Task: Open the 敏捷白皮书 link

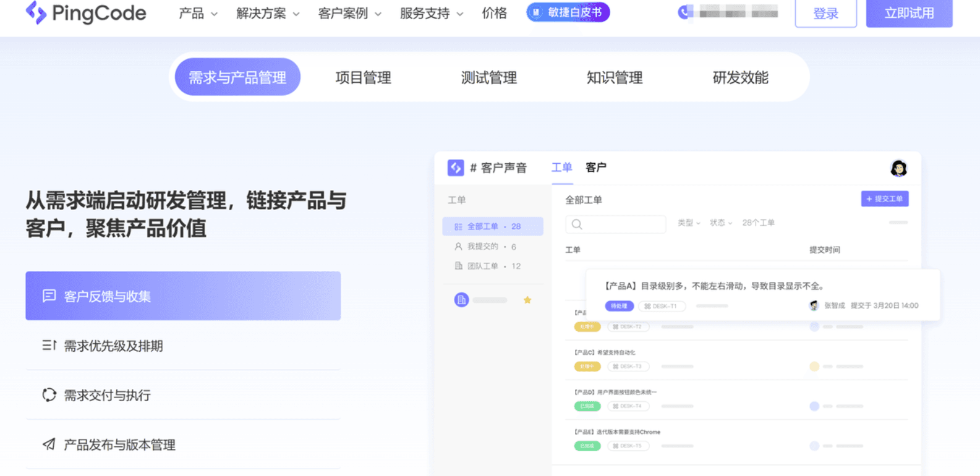Action: click(568, 12)
